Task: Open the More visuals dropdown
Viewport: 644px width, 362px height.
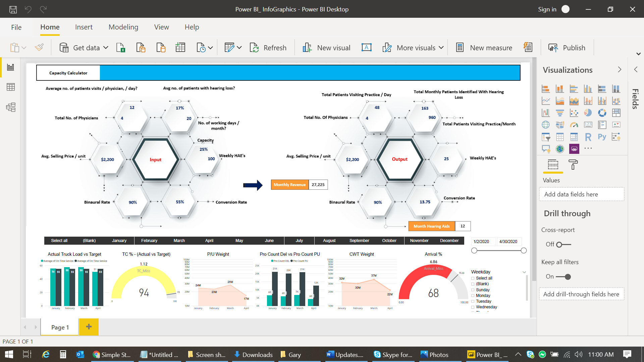Action: click(x=441, y=48)
